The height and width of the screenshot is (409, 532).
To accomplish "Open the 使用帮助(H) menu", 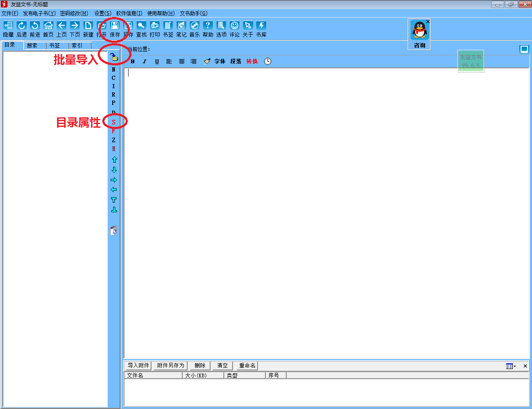I will point(161,13).
